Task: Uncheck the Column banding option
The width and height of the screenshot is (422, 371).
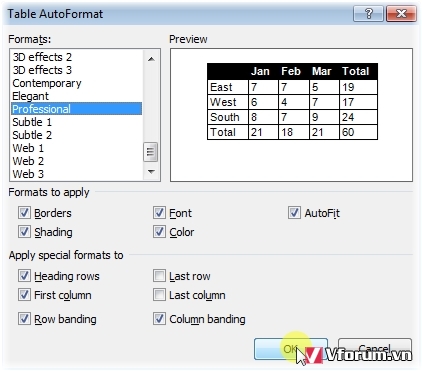Action: pos(159,319)
